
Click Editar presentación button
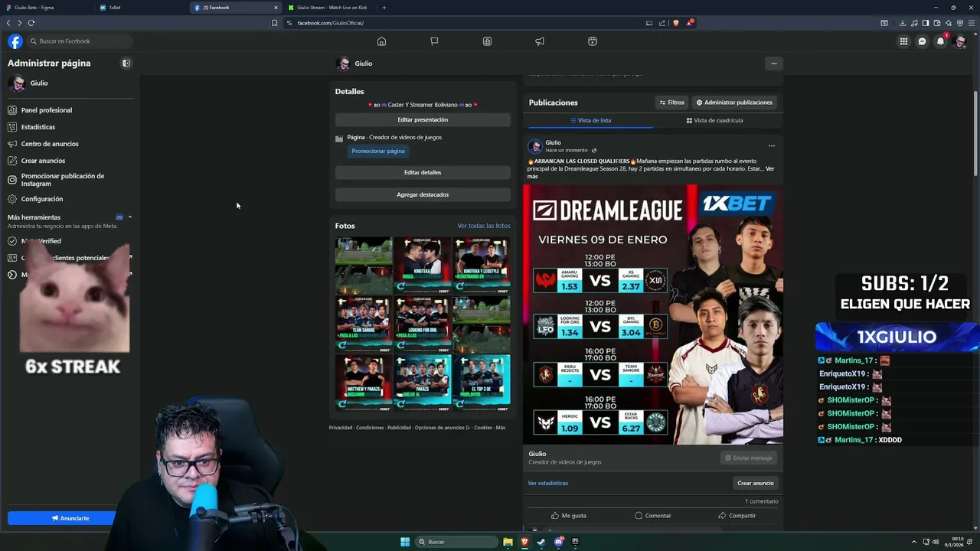pyautogui.click(x=423, y=120)
